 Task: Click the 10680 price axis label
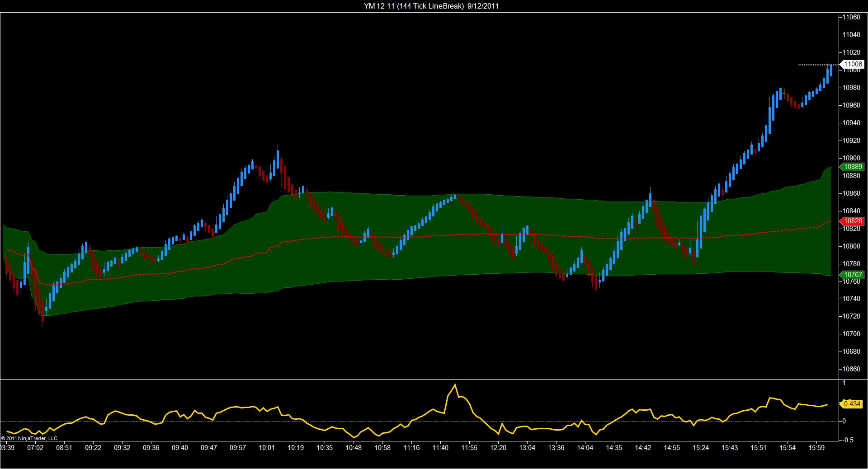tap(851, 352)
